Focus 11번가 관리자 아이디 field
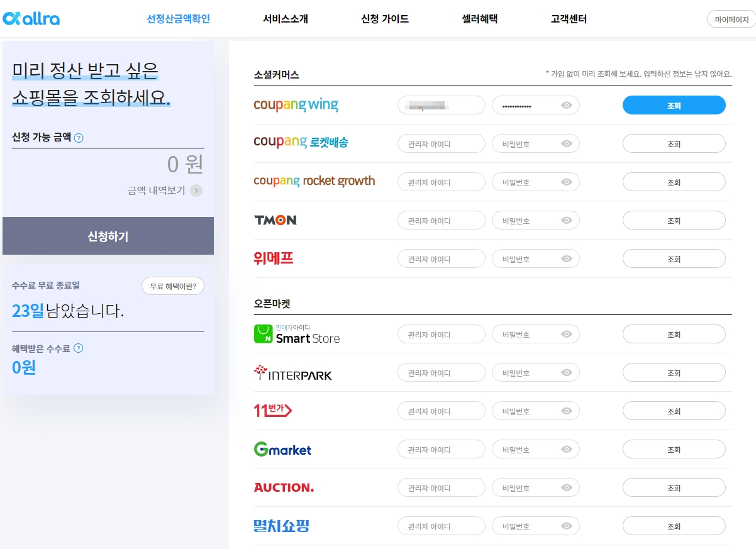 coord(442,411)
